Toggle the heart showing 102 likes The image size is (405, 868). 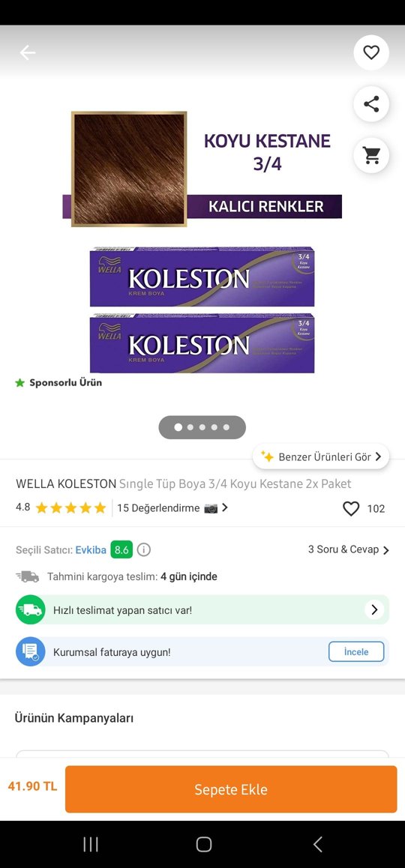(x=351, y=509)
